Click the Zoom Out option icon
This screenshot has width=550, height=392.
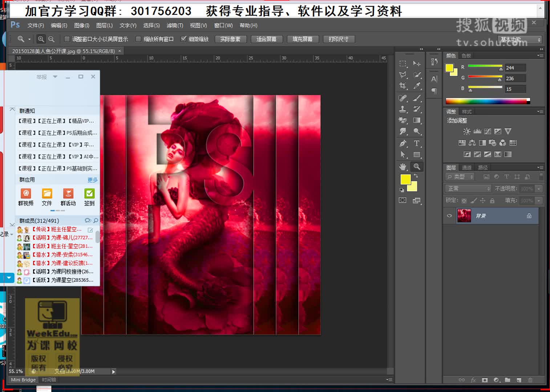[x=51, y=39]
